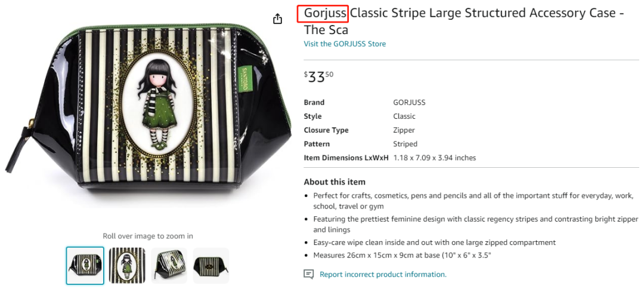644x295 pixels.
Task: Select the fourth thumbnail in the image strip
Action: pos(211,266)
